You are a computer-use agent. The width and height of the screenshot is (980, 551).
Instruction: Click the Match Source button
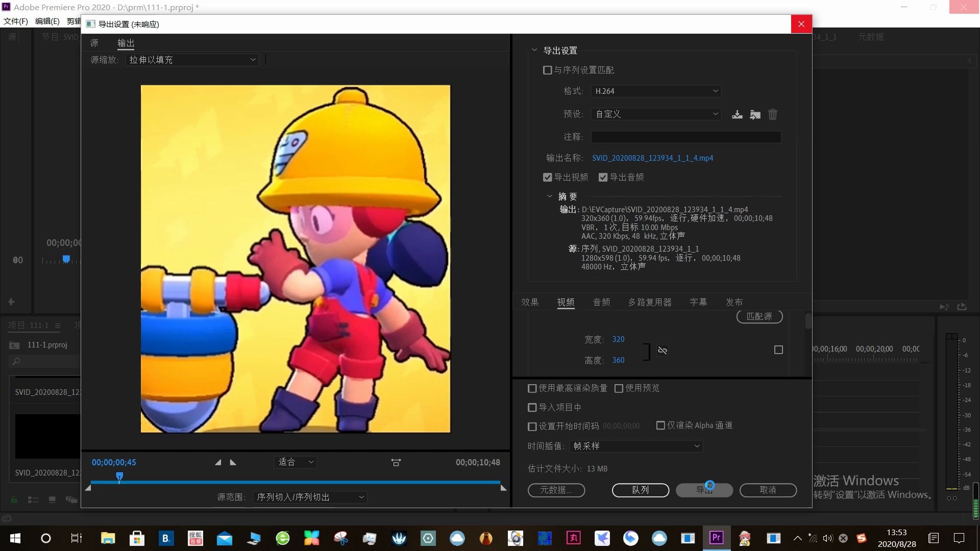click(x=759, y=316)
